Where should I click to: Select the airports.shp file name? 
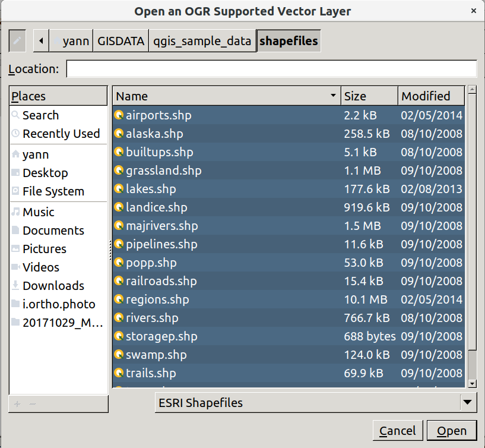(159, 115)
